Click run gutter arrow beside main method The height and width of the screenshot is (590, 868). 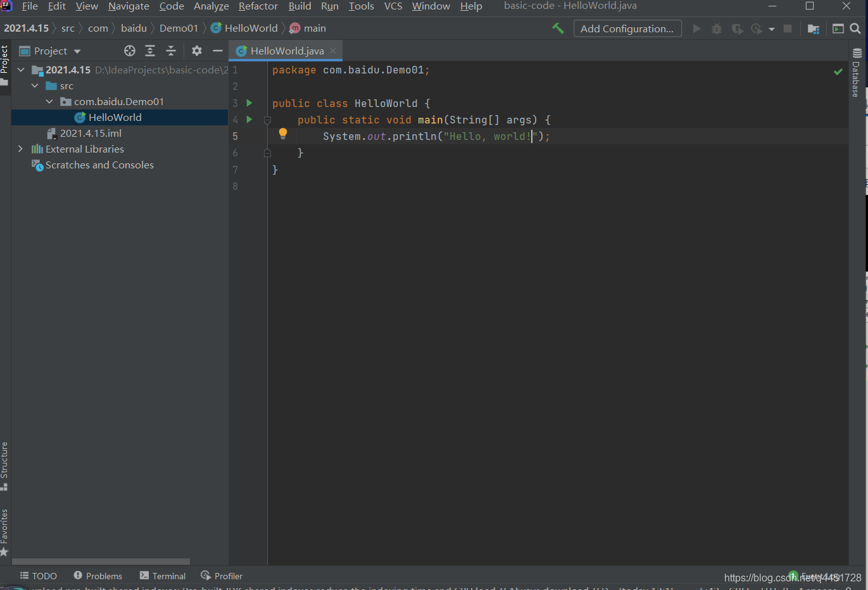(x=249, y=119)
